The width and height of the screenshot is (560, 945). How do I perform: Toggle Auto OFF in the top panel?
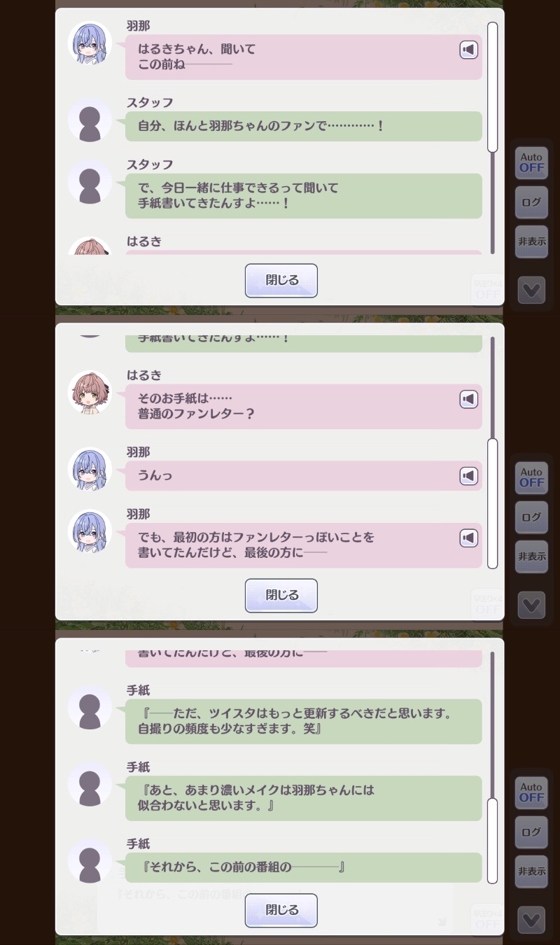pyautogui.click(x=531, y=162)
